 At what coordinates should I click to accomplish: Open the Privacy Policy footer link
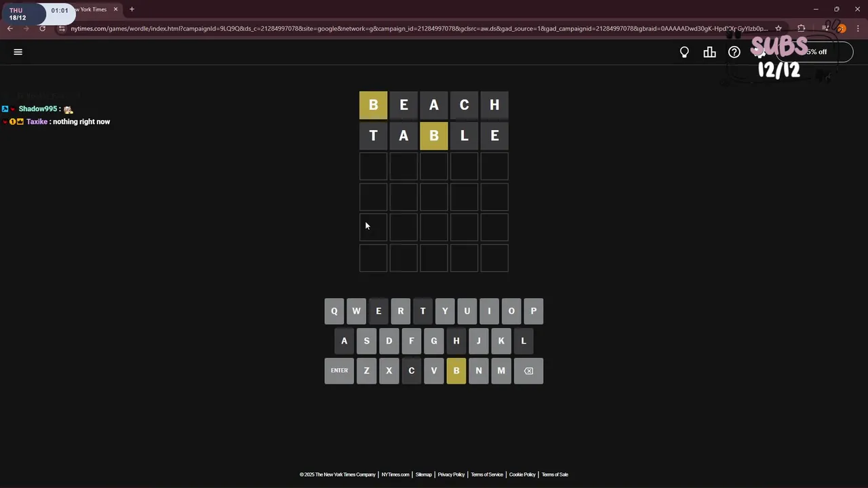pos(451,474)
